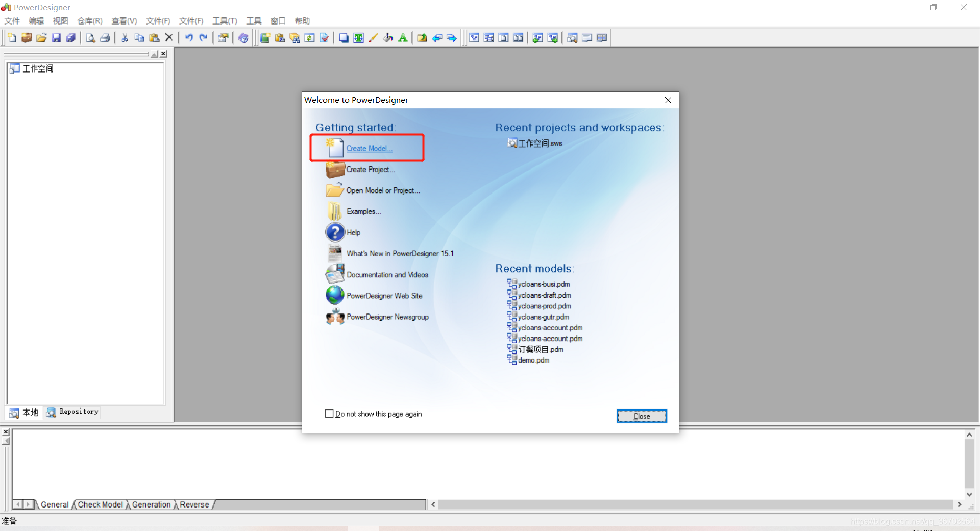Click the Examples folder icon
The height and width of the screenshot is (531, 980).
click(x=335, y=211)
